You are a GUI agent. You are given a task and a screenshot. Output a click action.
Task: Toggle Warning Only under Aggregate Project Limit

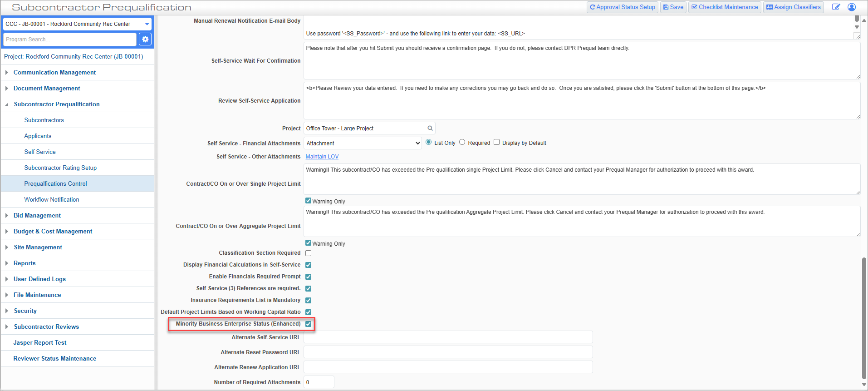tap(308, 243)
